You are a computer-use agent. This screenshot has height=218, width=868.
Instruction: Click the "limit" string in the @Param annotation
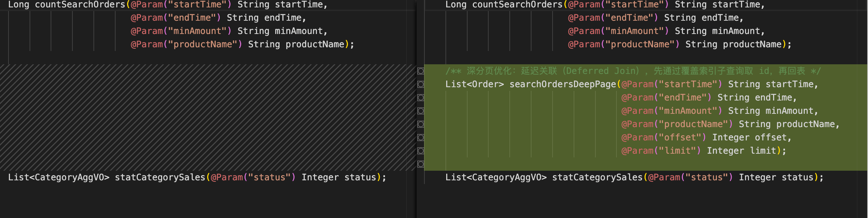[x=677, y=151]
